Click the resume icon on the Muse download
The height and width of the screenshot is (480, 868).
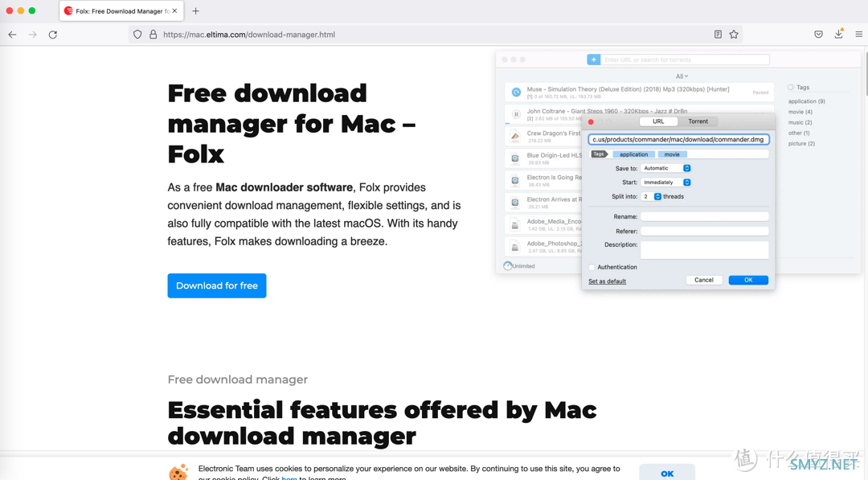516,92
